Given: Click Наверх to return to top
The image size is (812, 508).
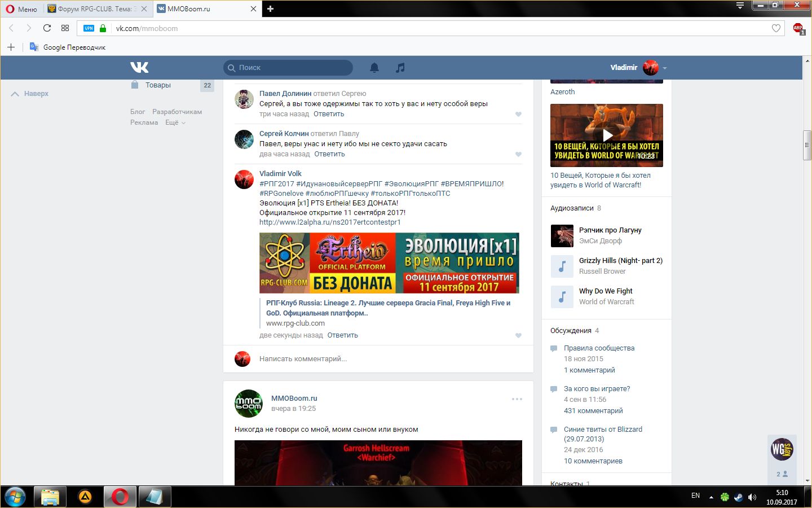Looking at the screenshot, I should (30, 94).
